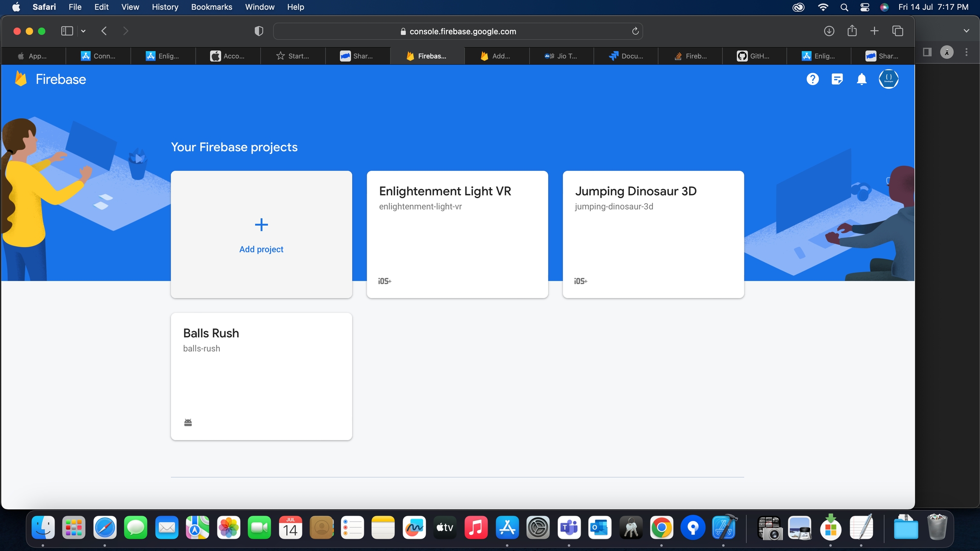
Task: Open Firebase help question mark icon
Action: (x=812, y=79)
